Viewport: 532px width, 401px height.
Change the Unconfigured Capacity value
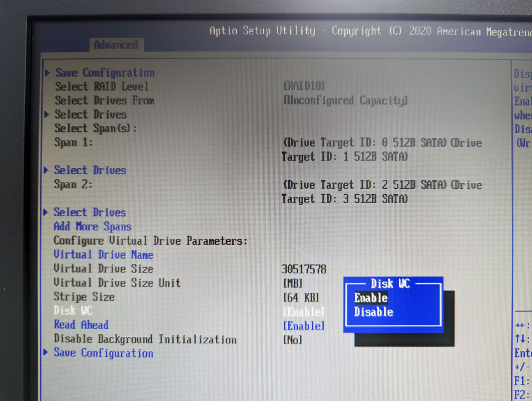pos(345,100)
